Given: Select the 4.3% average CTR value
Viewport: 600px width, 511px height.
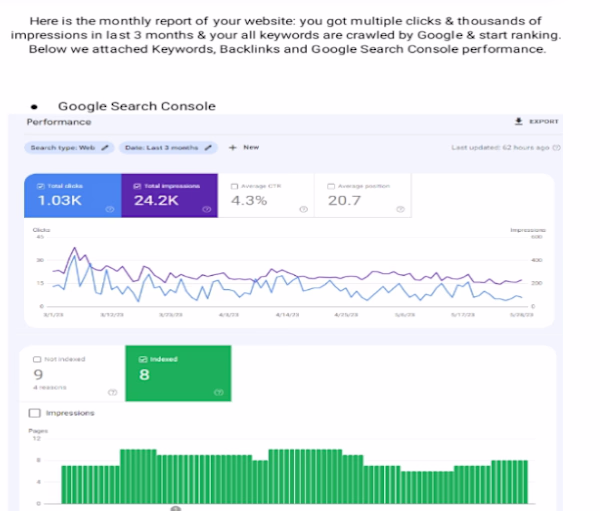Looking at the screenshot, I should [x=249, y=200].
